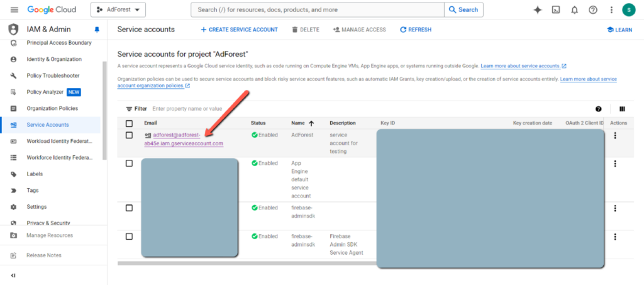
Task: Open Workforce Identity Federation
Action: coord(60,158)
